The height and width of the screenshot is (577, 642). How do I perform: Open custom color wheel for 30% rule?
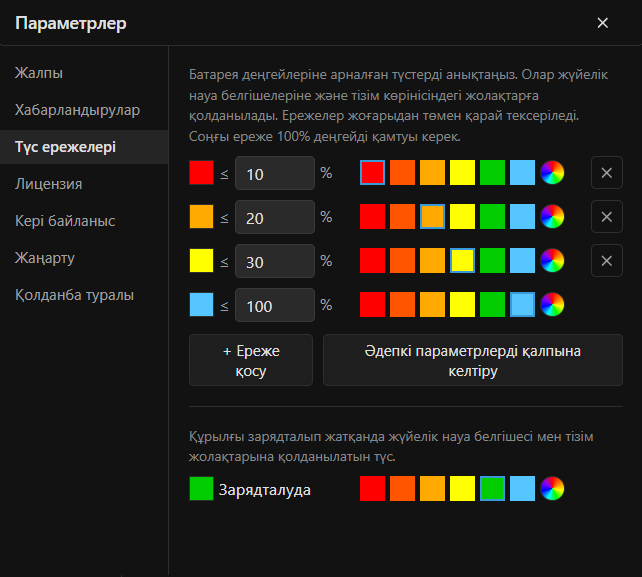[552, 260]
